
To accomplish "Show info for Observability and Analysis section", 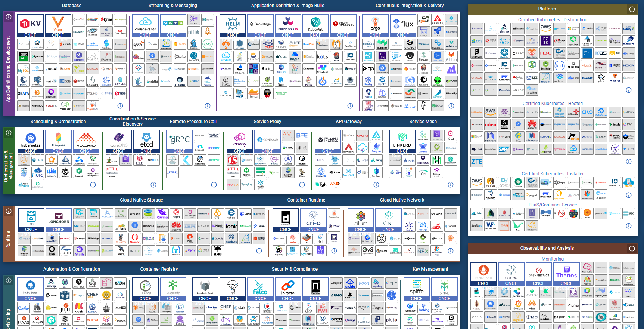I will tap(632, 249).
